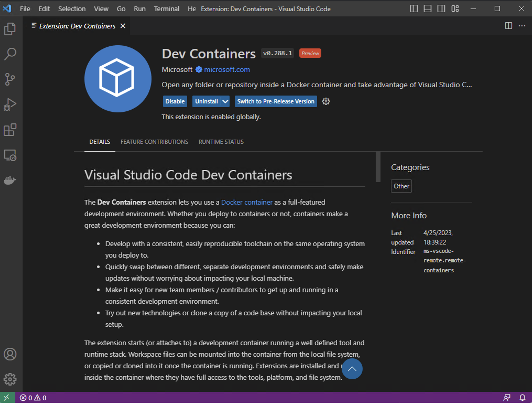532x403 pixels.
Task: Click the Disable button
Action: [x=175, y=102]
